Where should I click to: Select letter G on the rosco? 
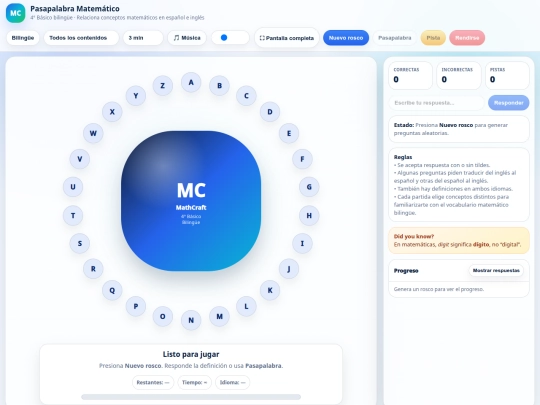click(x=309, y=187)
